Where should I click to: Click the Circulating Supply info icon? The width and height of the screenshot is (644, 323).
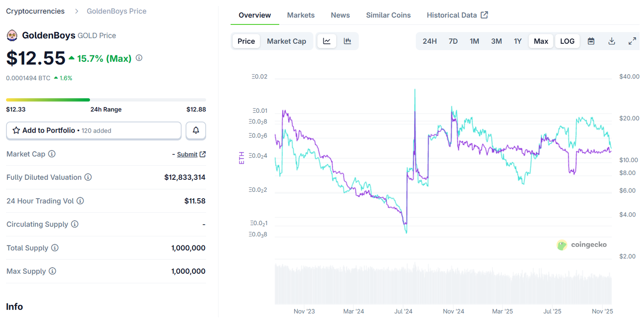point(76,224)
